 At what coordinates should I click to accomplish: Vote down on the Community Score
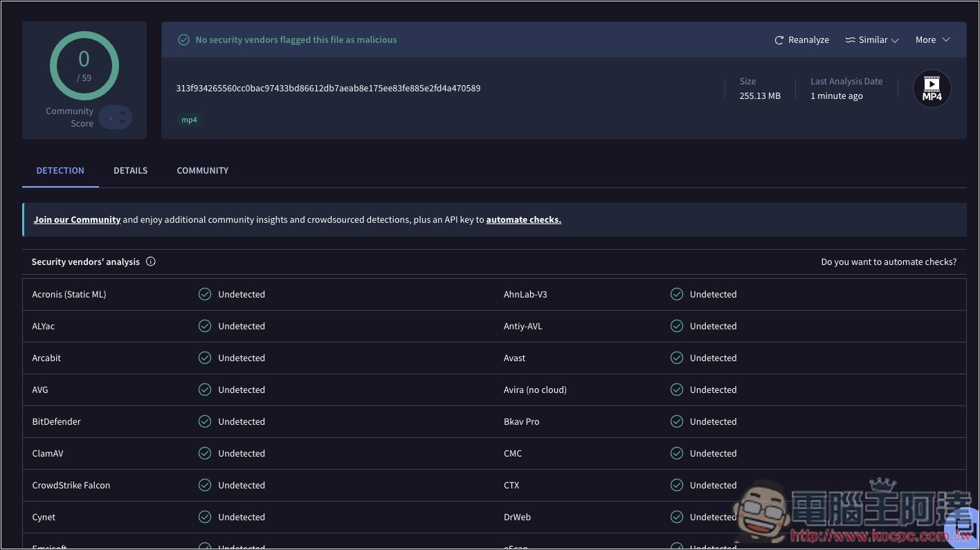point(122,123)
